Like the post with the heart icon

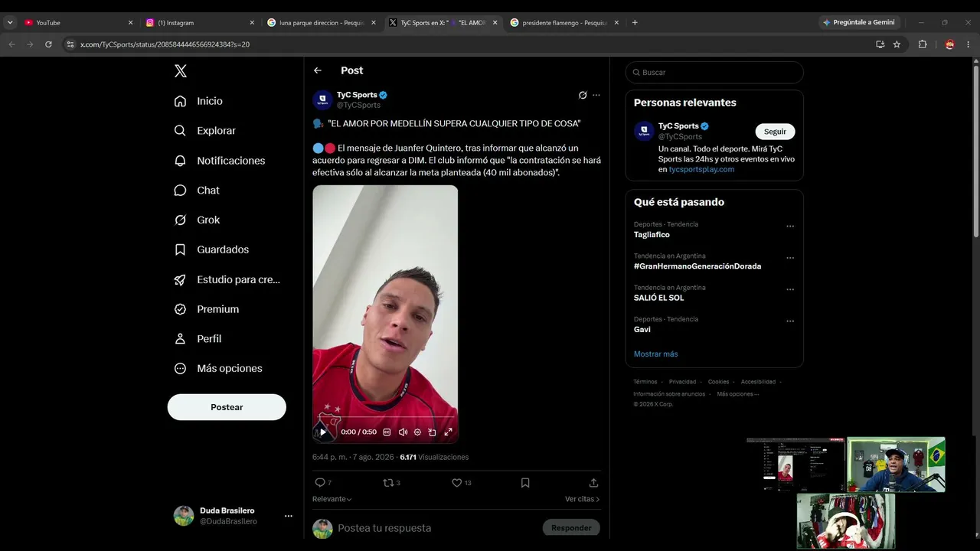pos(457,483)
